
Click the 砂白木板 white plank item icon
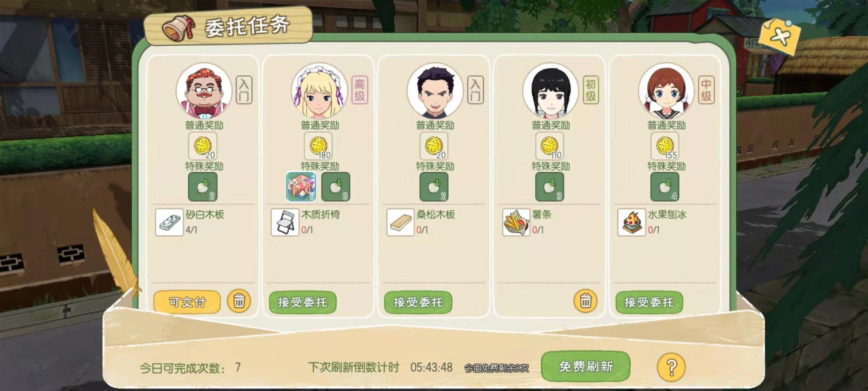[x=169, y=222]
